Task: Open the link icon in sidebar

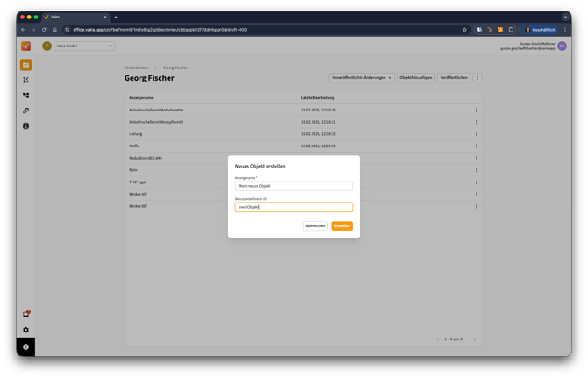Action: [26, 111]
